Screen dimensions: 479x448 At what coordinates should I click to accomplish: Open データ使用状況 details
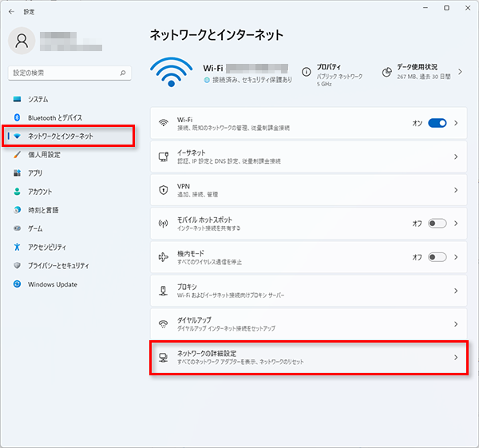(418, 67)
